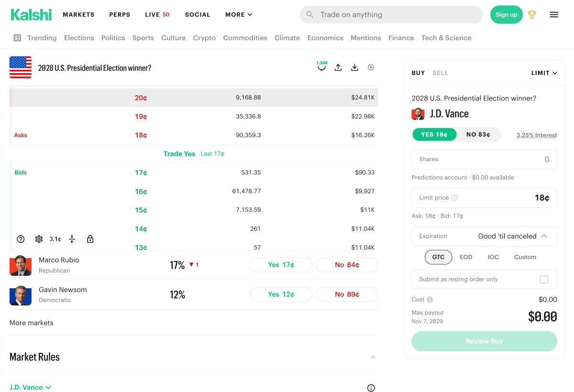This screenshot has width=574, height=392.
Task: Click Marco Rubio's photo
Action: pos(21,265)
